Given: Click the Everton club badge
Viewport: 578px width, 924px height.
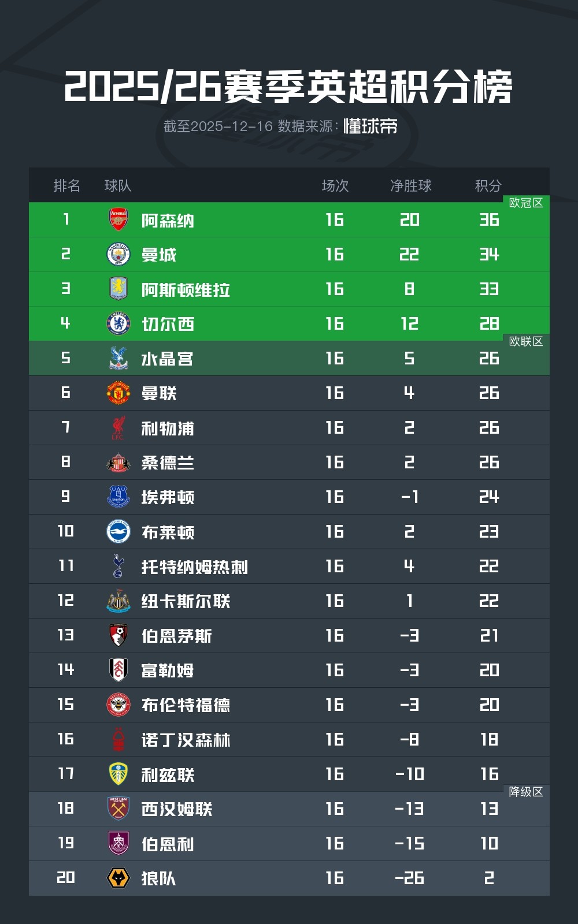Looking at the screenshot, I should pyautogui.click(x=118, y=497).
